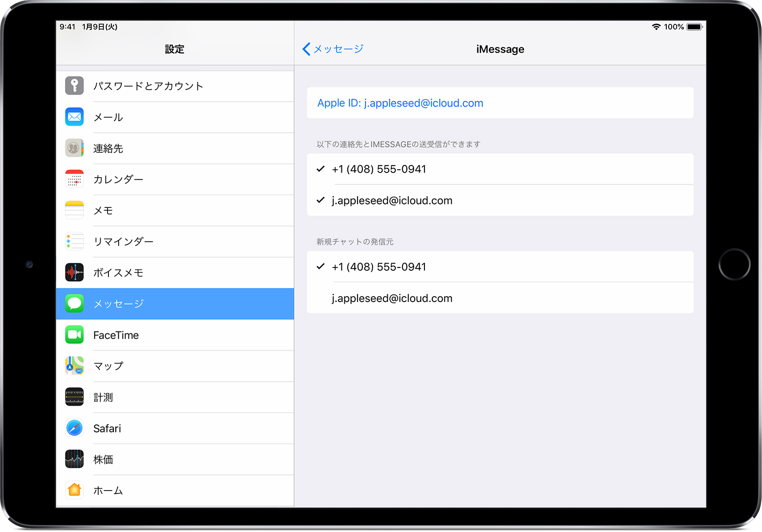Open 連絡先 settings
Viewport: 762px width, 532px height.
tap(175, 148)
